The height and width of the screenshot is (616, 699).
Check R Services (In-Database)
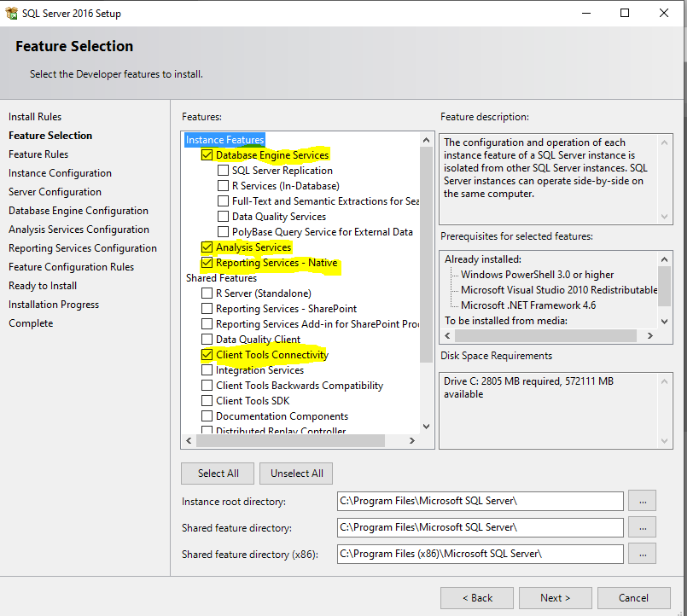(x=224, y=185)
